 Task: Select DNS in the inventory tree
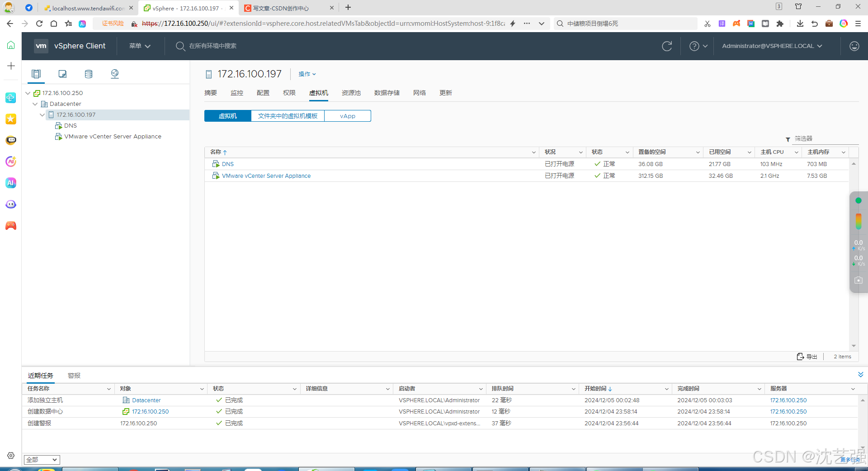[71, 126]
